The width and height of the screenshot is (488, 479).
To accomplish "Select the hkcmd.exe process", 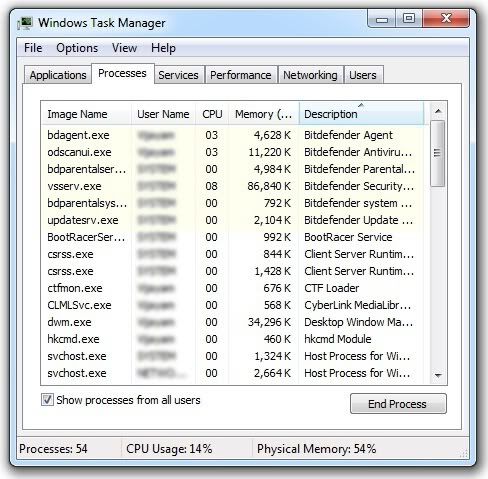I will 232,339.
